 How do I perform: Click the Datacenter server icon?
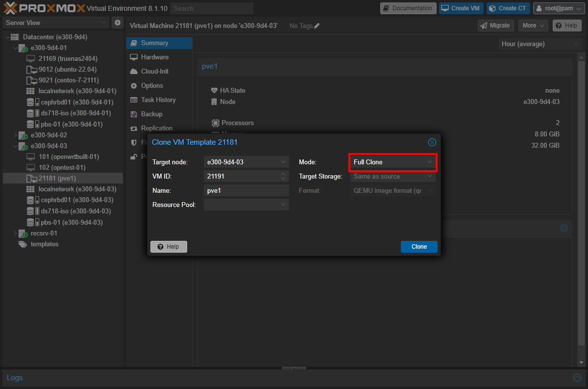pyautogui.click(x=15, y=37)
